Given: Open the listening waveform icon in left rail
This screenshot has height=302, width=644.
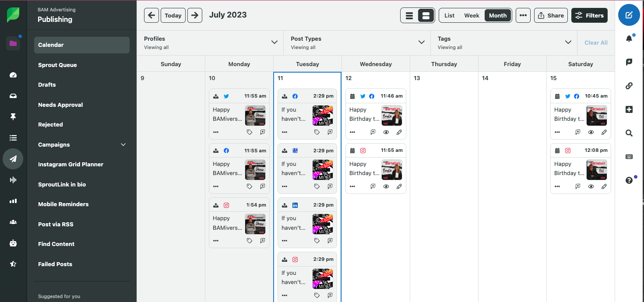Looking at the screenshot, I should point(13,180).
